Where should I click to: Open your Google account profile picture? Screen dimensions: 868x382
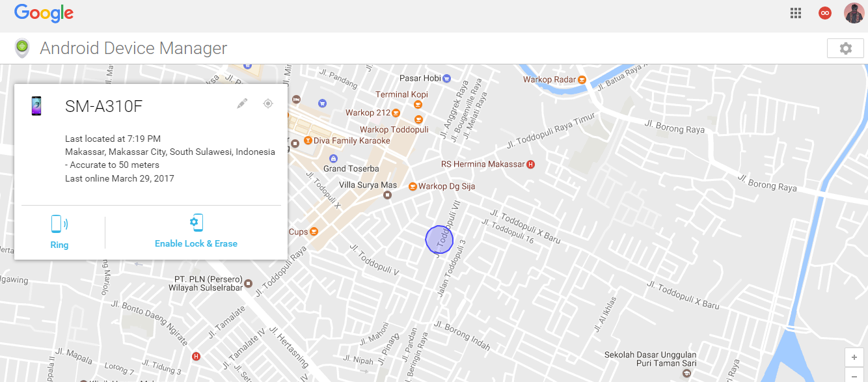[x=854, y=12]
